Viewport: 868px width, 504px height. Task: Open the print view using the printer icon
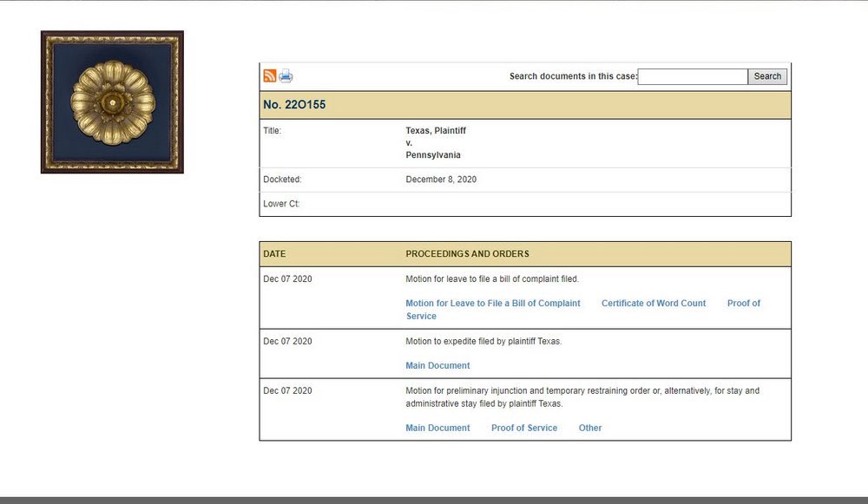[x=285, y=75]
